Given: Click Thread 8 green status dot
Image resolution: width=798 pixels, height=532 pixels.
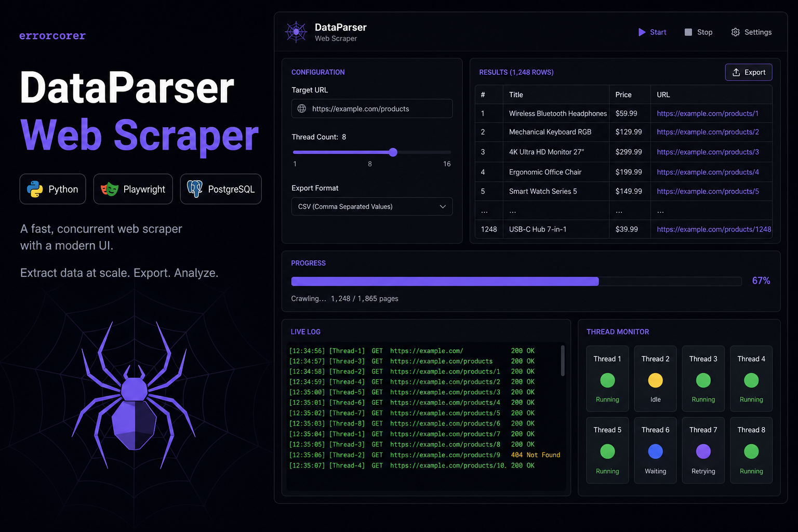Looking at the screenshot, I should [751, 451].
